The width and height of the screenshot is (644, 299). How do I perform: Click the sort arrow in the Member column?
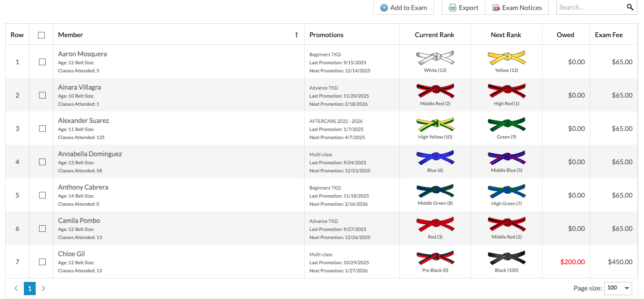[x=296, y=34]
